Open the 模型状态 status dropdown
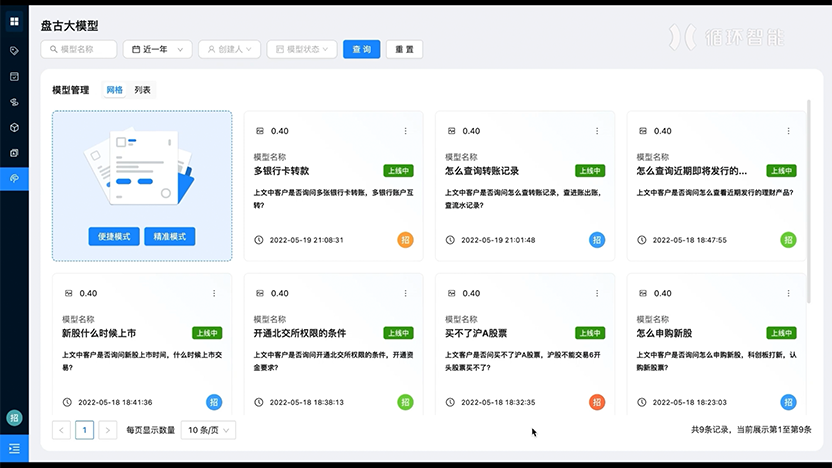Image resolution: width=832 pixels, height=468 pixels. (301, 49)
